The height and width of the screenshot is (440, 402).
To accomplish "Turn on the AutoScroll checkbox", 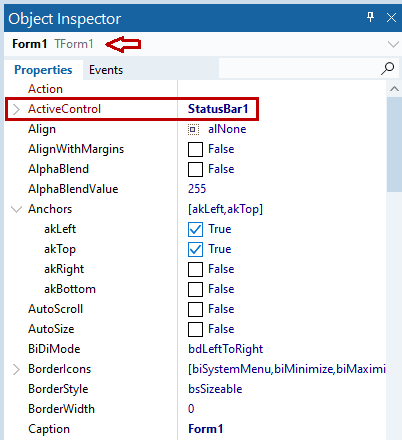I will [195, 309].
